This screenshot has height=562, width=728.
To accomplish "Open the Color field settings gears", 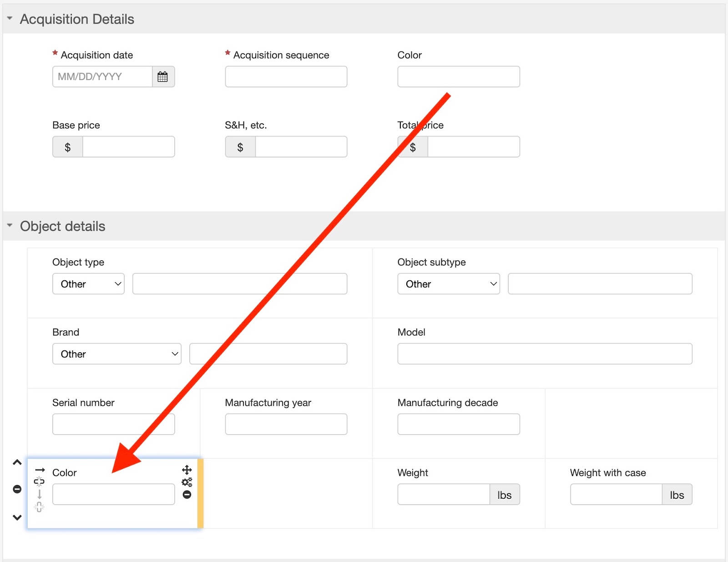I will click(187, 482).
